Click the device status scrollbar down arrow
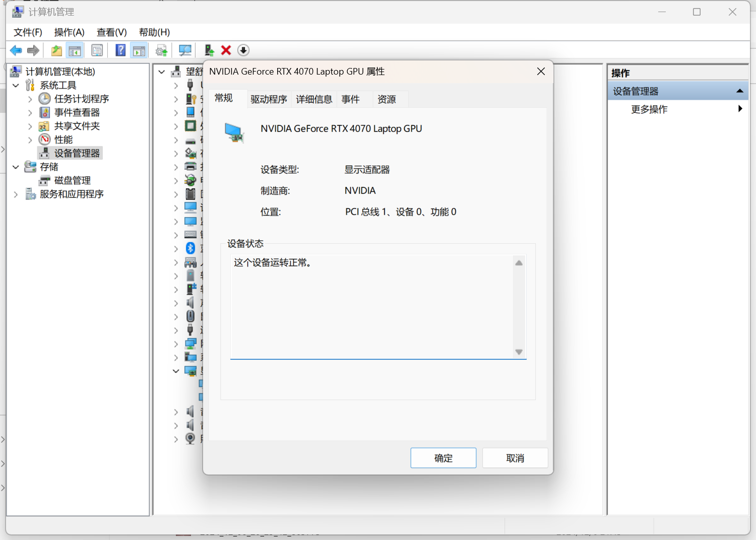This screenshot has width=756, height=540. coord(519,352)
